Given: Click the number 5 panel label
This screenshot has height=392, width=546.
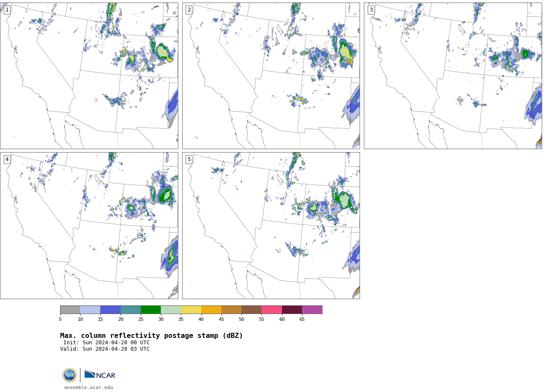Looking at the screenshot, I should coord(189,159).
